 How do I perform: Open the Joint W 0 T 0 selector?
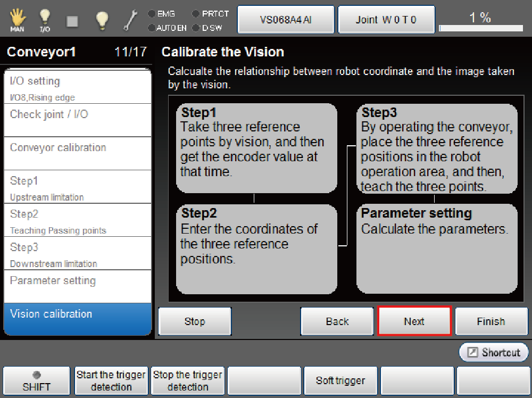386,20
